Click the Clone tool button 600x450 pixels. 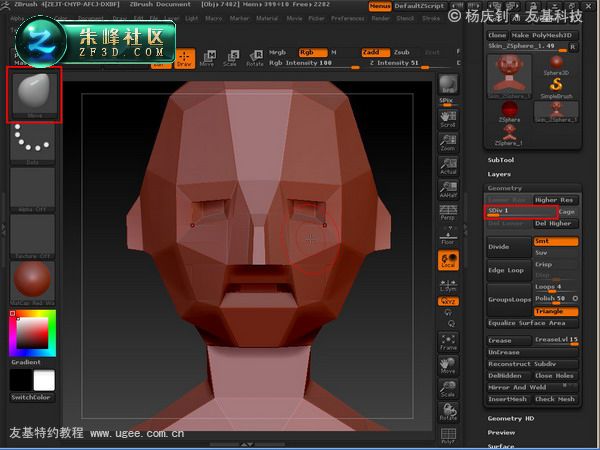(x=497, y=35)
